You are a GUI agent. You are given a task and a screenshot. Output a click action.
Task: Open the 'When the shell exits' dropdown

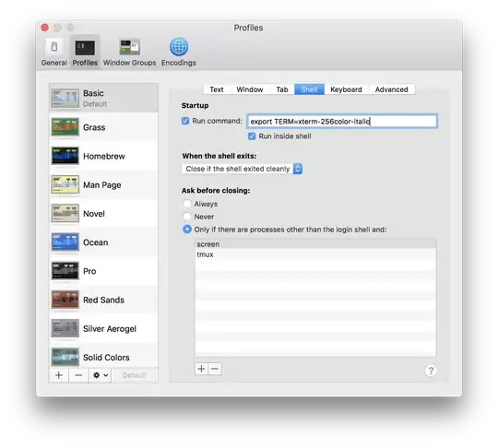coord(242,169)
